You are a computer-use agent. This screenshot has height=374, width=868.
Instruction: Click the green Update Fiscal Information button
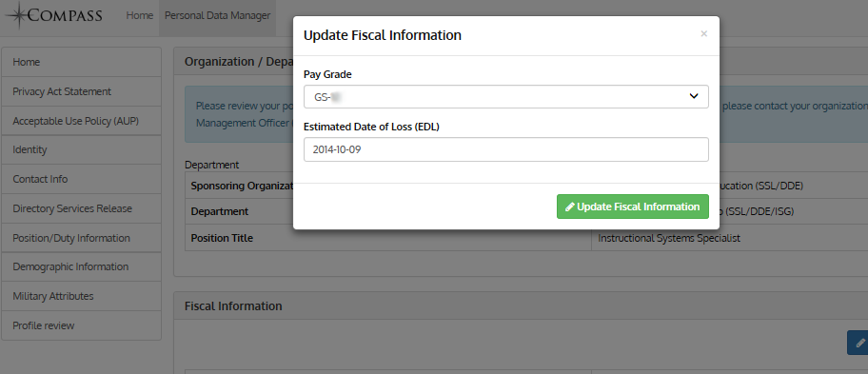tap(632, 207)
